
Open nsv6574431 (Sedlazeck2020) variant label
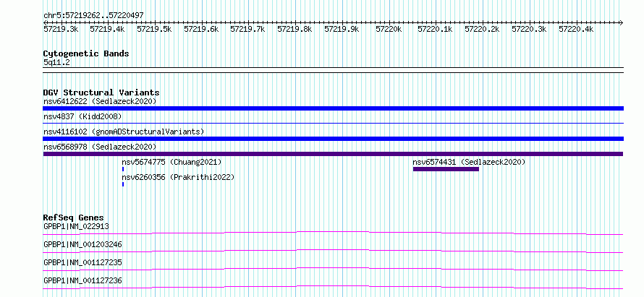[469, 162]
